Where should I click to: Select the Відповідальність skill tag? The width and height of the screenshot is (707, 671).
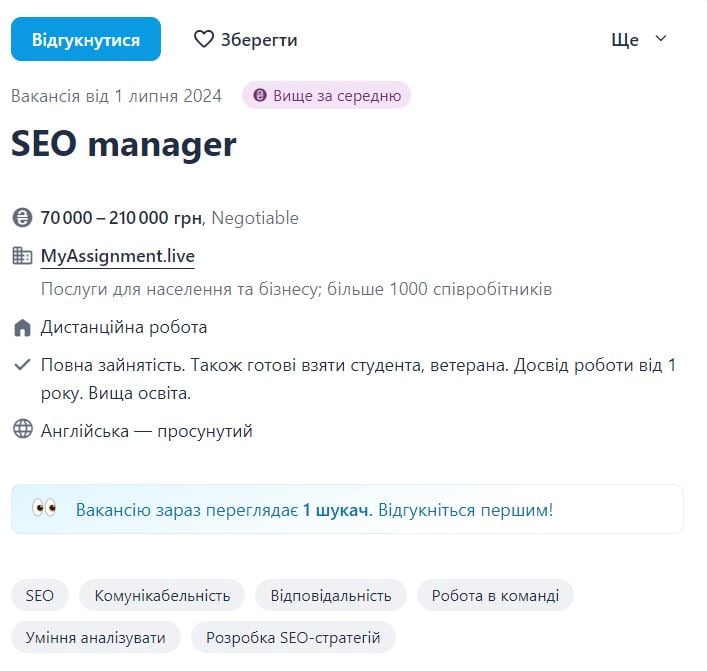331,595
